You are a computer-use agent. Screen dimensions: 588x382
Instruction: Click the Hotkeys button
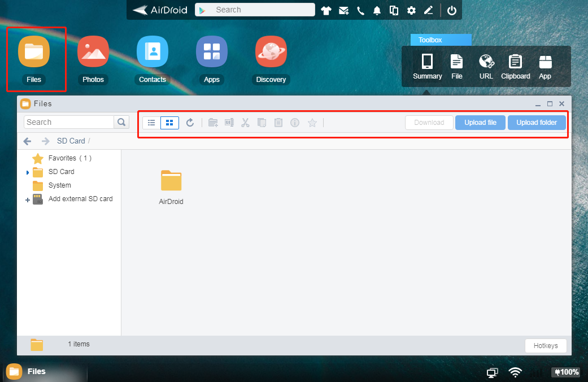tap(545, 346)
